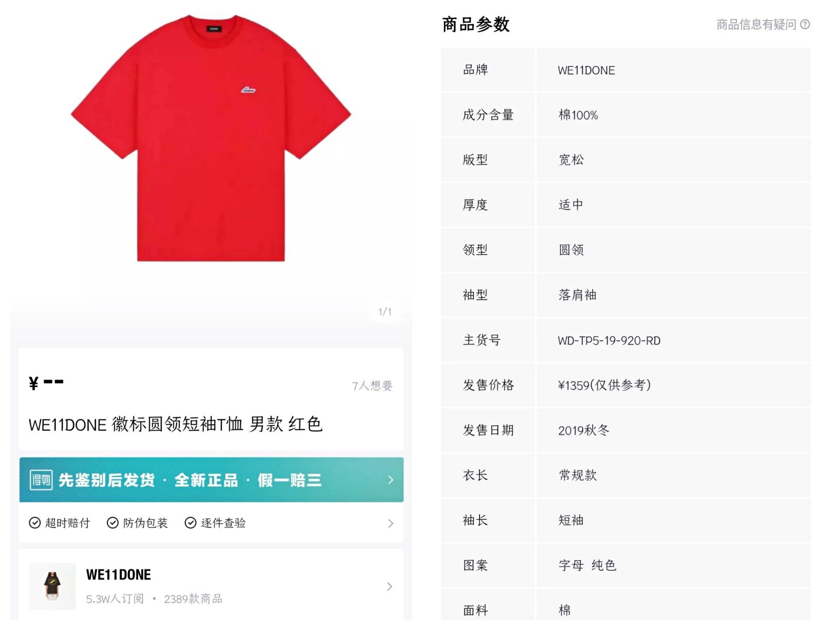Click the 袖长 parameter label
The image size is (840, 630).
(476, 521)
